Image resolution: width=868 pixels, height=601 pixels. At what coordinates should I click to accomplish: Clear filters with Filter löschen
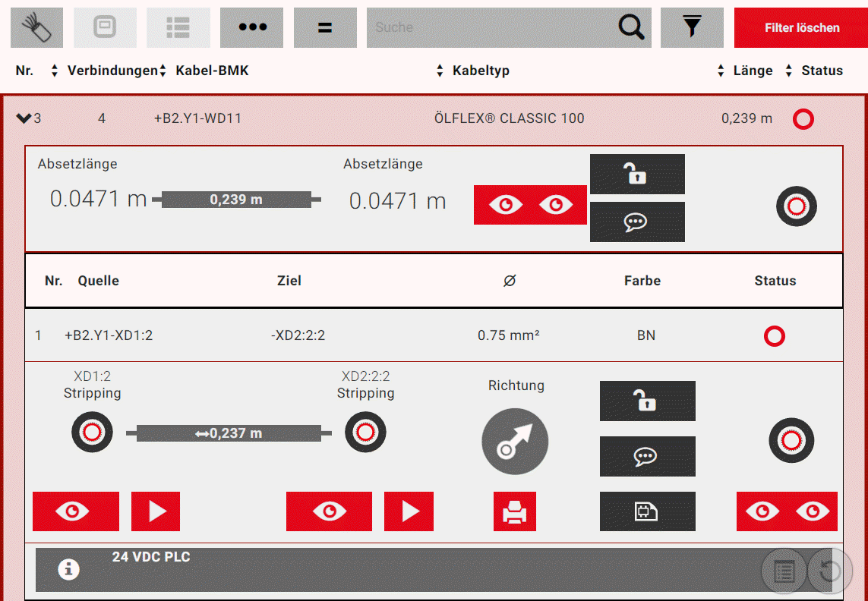(801, 27)
